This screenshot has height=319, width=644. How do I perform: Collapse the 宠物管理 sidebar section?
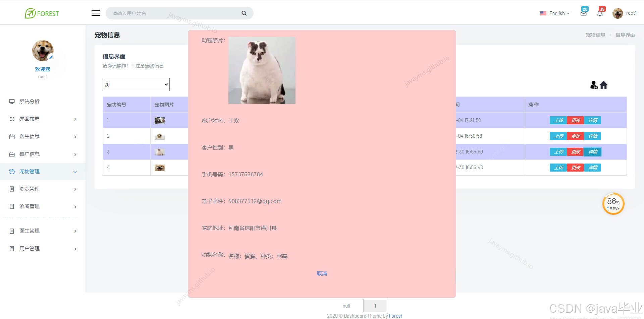click(75, 172)
